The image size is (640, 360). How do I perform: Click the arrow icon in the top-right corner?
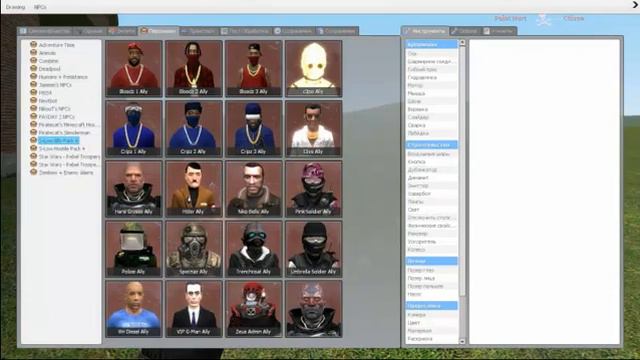point(636,4)
